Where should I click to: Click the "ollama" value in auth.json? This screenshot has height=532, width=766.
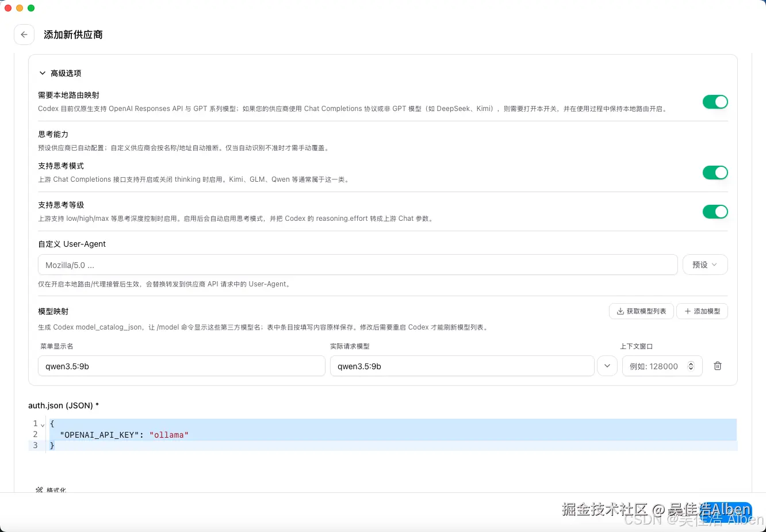169,435
